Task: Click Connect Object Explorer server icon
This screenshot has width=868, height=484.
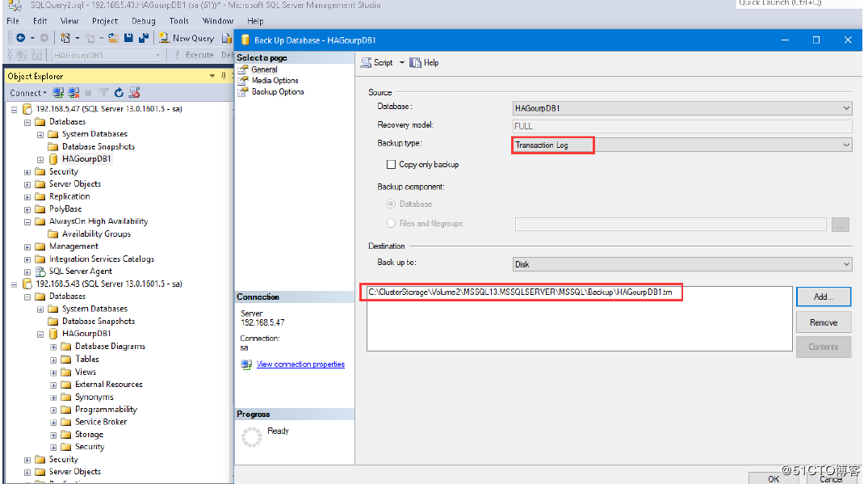Action: coord(58,92)
